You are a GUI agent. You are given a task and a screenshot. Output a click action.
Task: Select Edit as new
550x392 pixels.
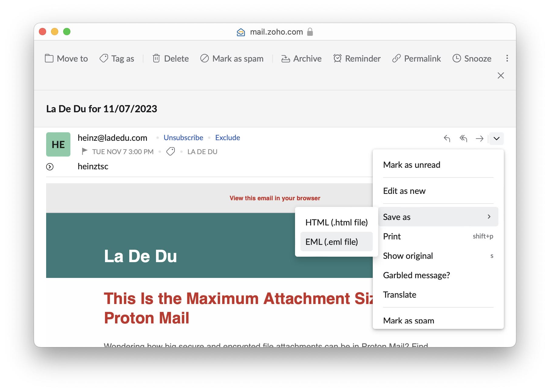(438, 191)
